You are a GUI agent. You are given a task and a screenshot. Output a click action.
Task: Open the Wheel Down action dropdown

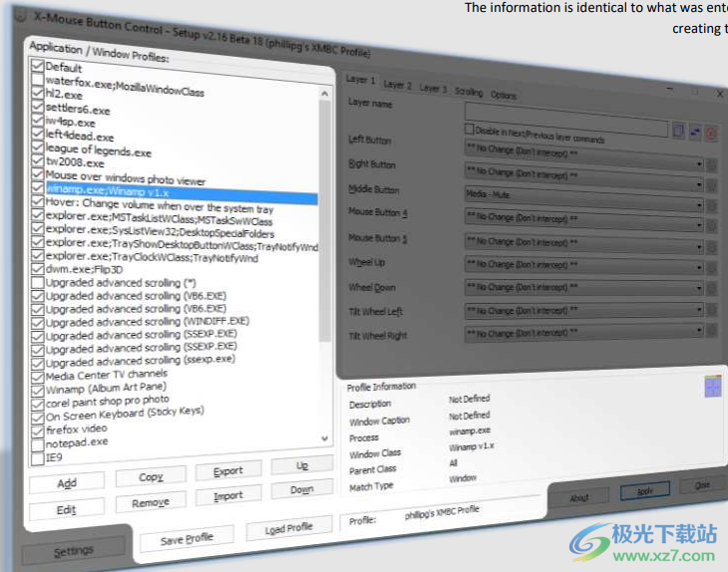click(584, 288)
